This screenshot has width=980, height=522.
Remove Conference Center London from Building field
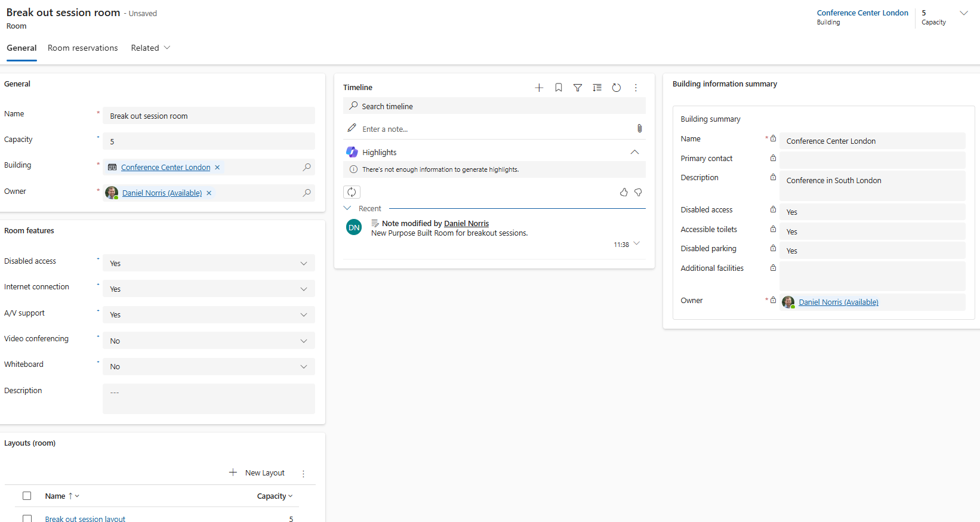217,167
